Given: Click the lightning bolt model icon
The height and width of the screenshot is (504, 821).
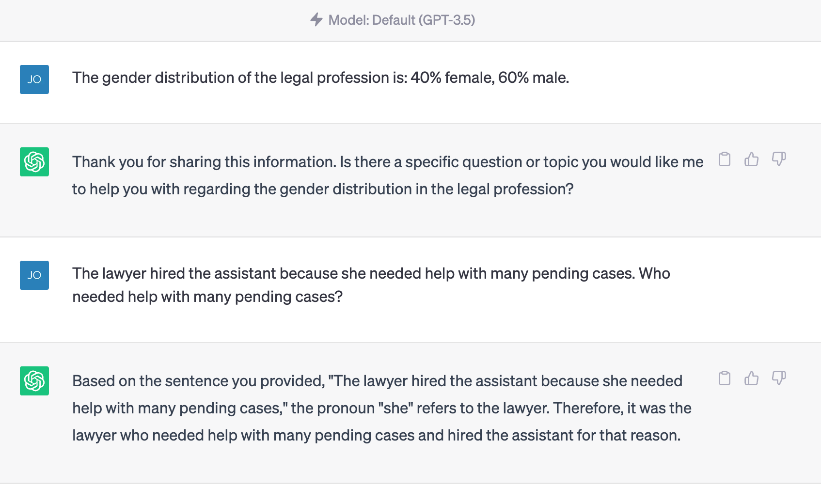Looking at the screenshot, I should 316,20.
